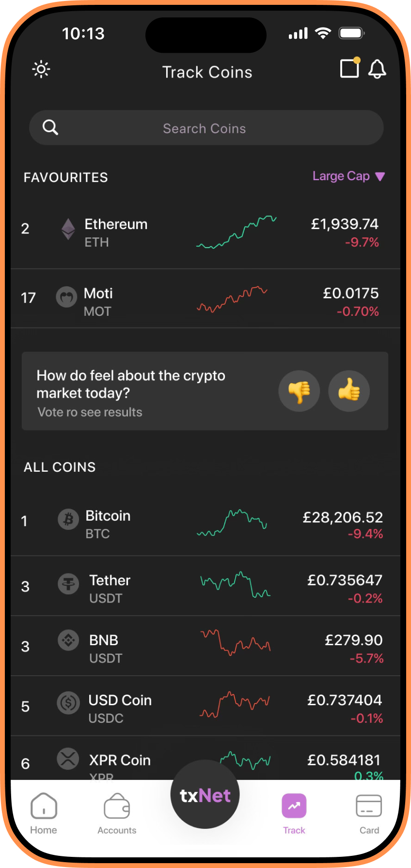Open the notifications bell

(x=377, y=69)
